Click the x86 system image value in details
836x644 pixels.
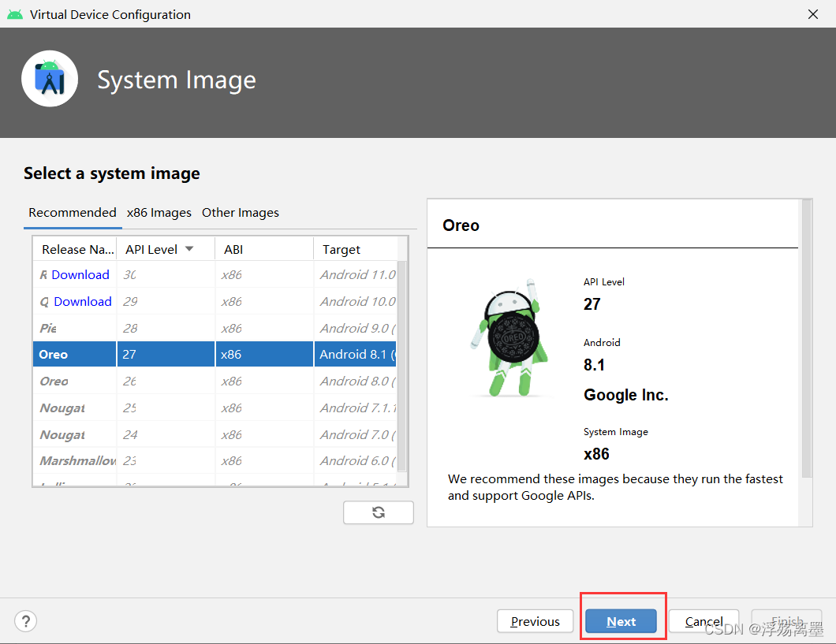(596, 454)
